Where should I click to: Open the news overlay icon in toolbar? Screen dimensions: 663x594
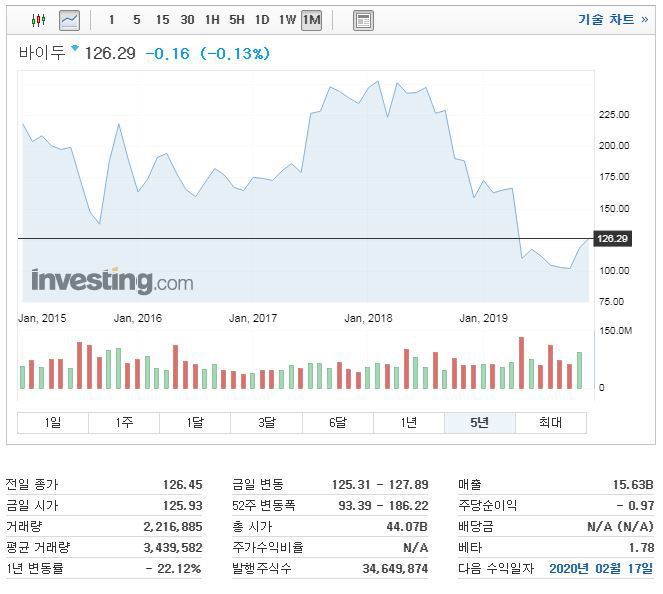363,20
